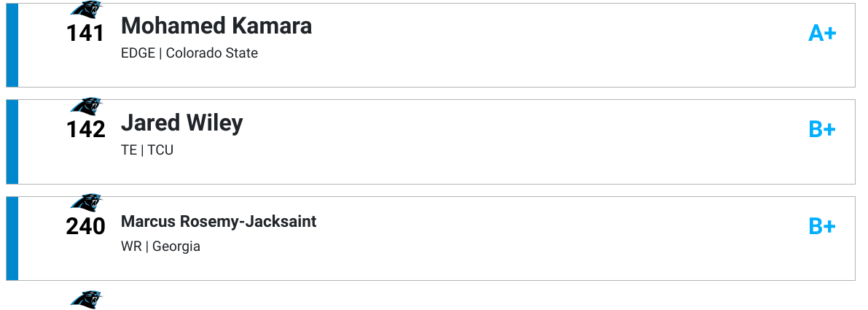
Task: Open Marcus Rosemy-Jacksaint player name
Action: [219, 222]
